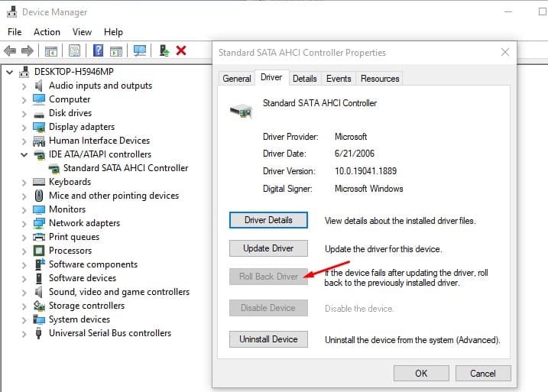The height and width of the screenshot is (392, 548).
Task: Select the Network adapters icon
Action: pos(39,223)
